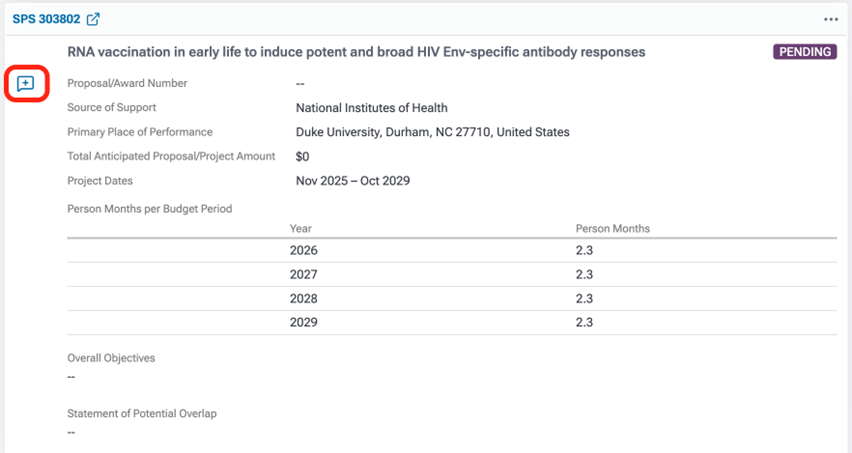Click the Overall Objectives heading
The height and width of the screenshot is (453, 852).
(x=111, y=358)
